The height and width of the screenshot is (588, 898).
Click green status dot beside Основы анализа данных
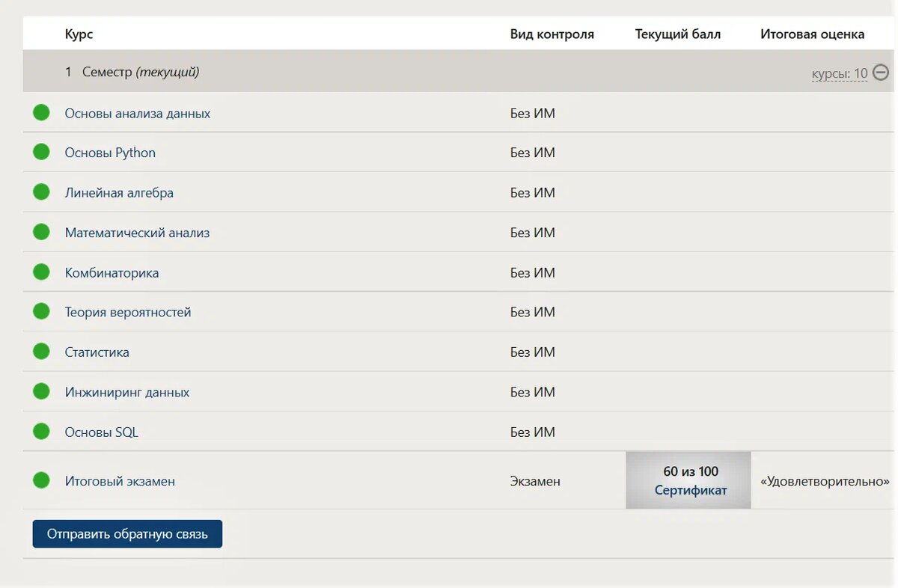41,113
